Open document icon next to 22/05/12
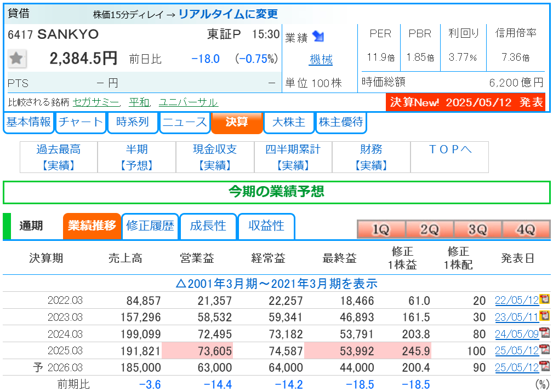 pos(545,299)
